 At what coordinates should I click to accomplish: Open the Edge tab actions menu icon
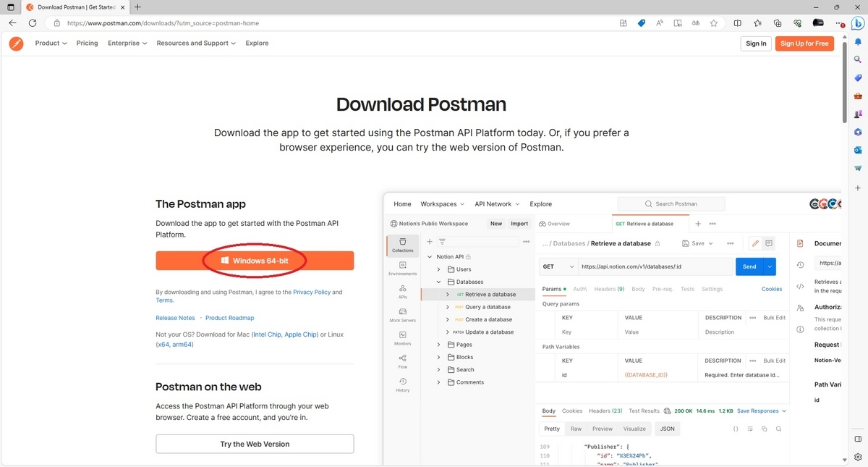coord(10,7)
